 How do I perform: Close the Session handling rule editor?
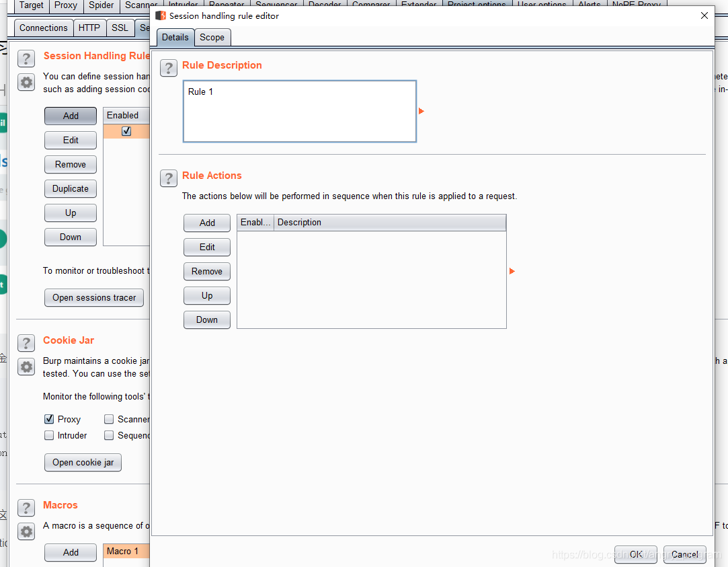click(704, 15)
